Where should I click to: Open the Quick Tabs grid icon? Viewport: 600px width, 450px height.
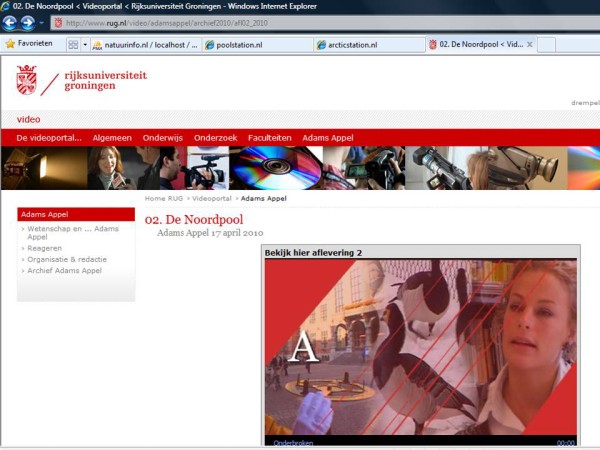click(x=72, y=45)
